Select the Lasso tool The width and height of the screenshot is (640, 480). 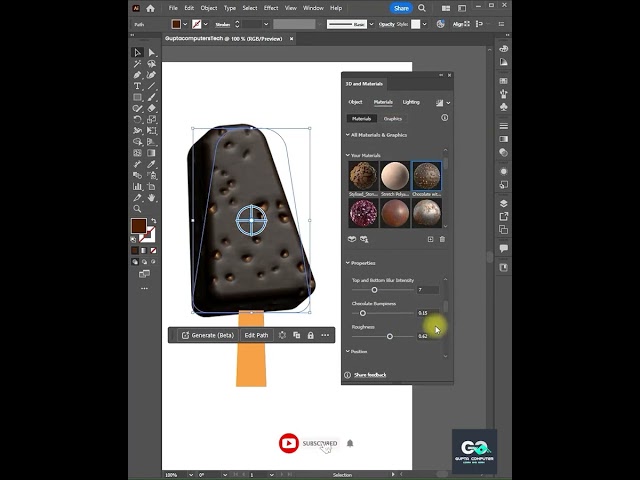[x=152, y=64]
